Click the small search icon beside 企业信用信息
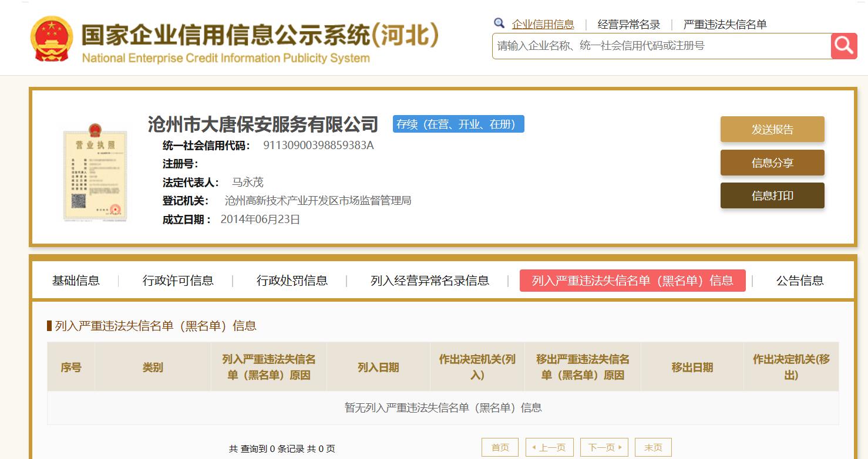Viewport: 868px width, 459px height. point(499,23)
